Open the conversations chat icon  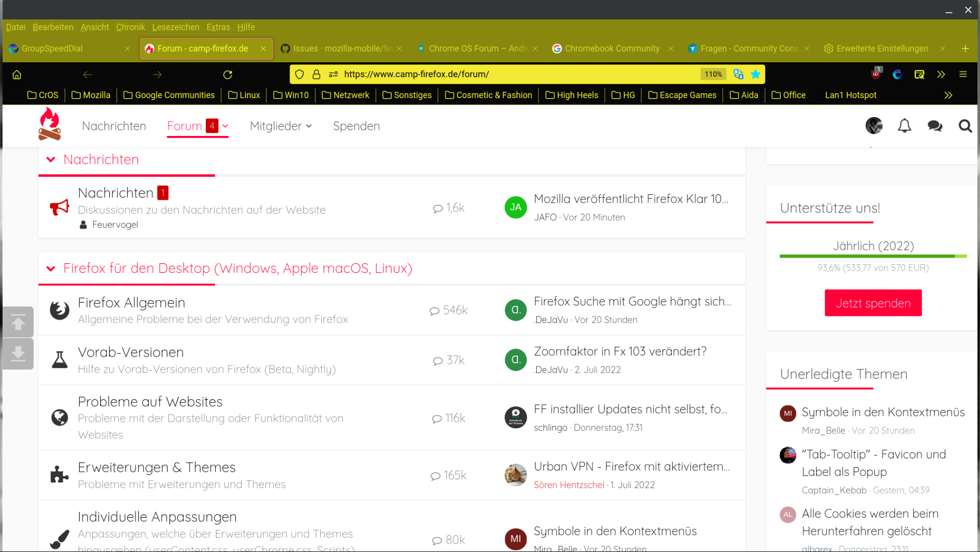[x=935, y=126]
